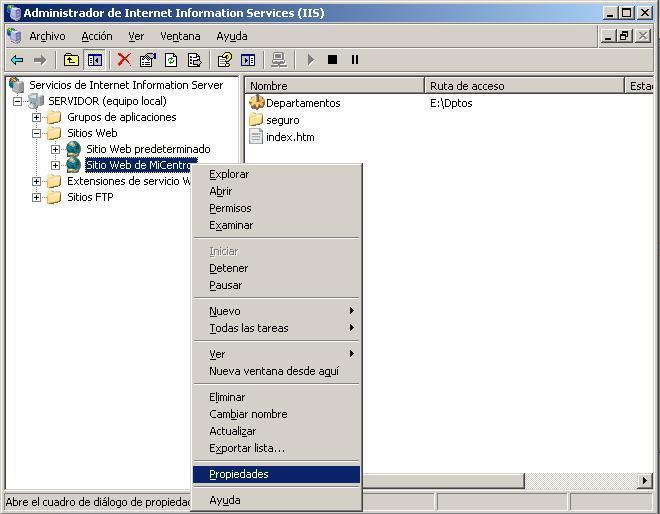Screen dimensions: 660x514
Task: Click the Back arrow in the toolbar
Action: tap(17, 60)
